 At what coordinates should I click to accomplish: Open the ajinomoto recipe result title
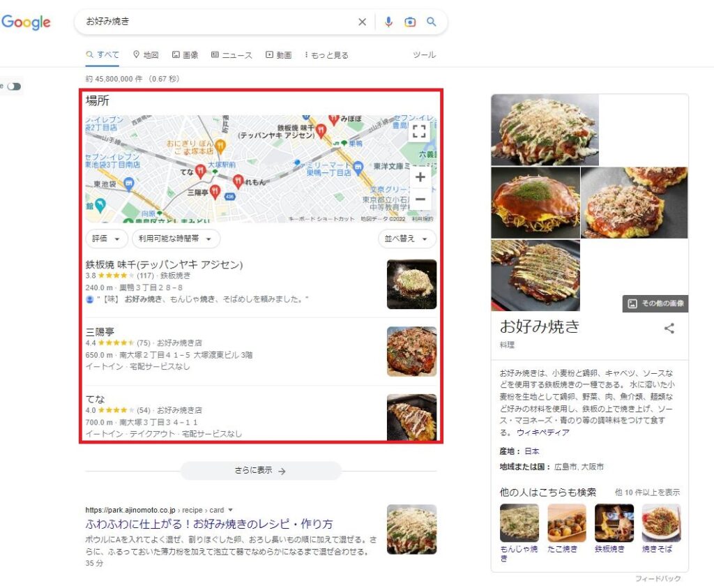209,524
